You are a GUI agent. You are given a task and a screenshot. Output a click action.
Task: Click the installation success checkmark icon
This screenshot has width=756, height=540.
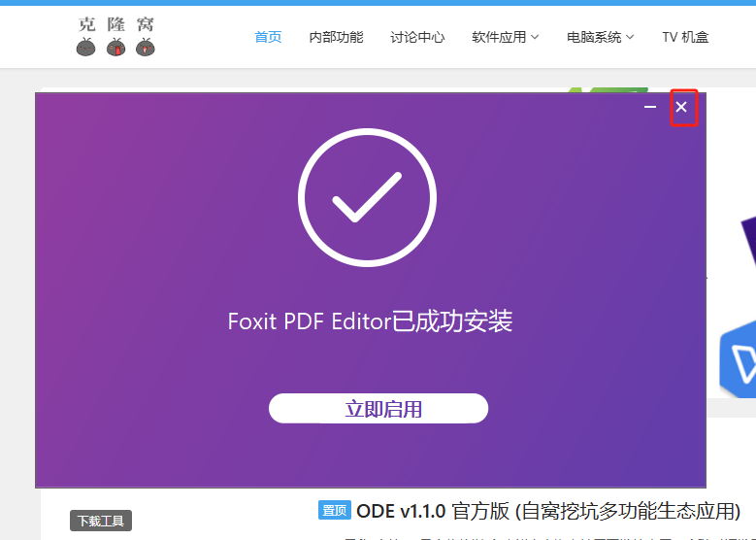tap(368, 197)
